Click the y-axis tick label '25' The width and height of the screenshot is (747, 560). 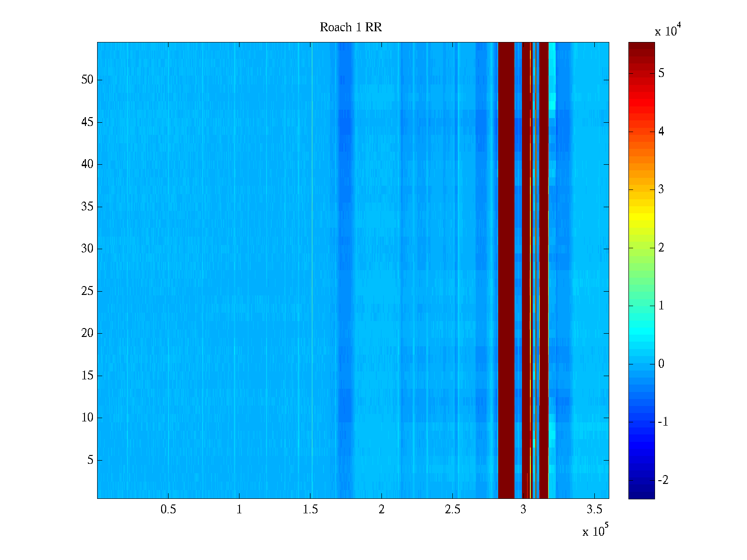click(87, 291)
